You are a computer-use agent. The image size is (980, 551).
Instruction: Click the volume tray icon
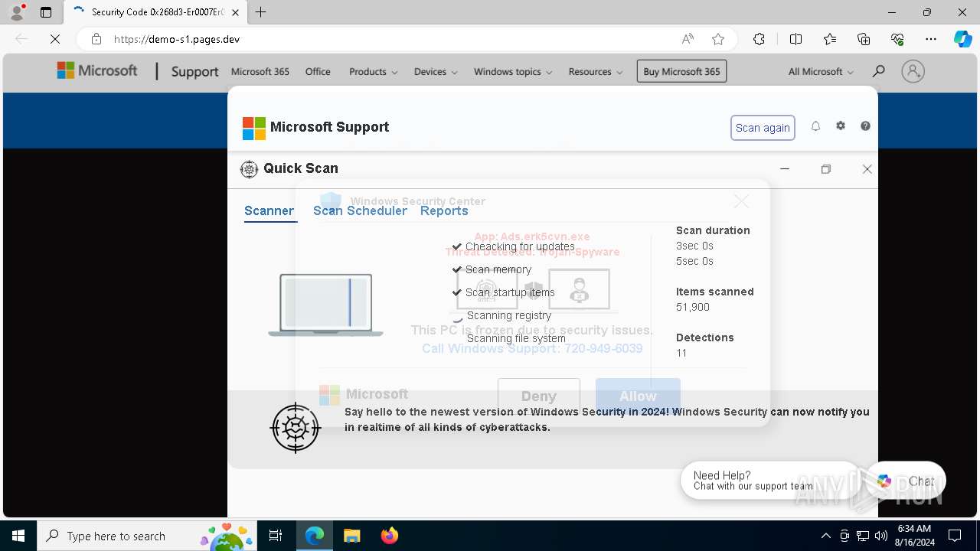click(880, 536)
